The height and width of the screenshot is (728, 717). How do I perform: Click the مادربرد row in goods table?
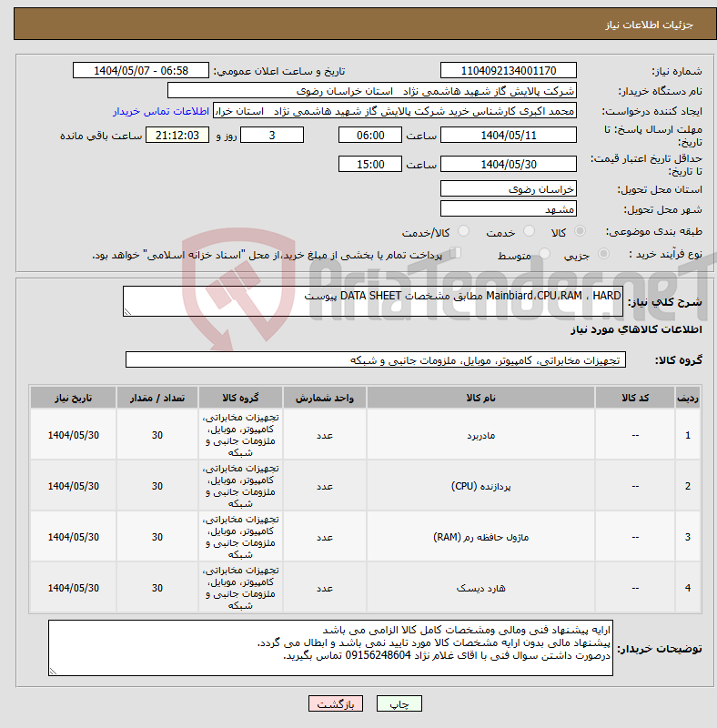point(366,435)
